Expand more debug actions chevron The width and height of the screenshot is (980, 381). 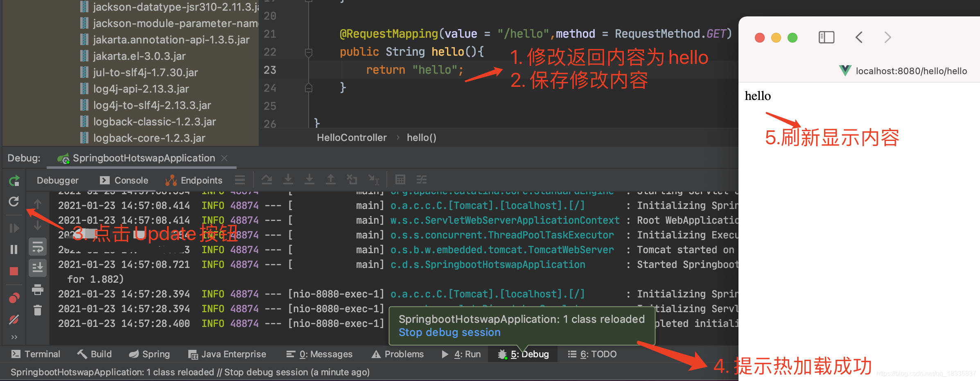pos(14,337)
